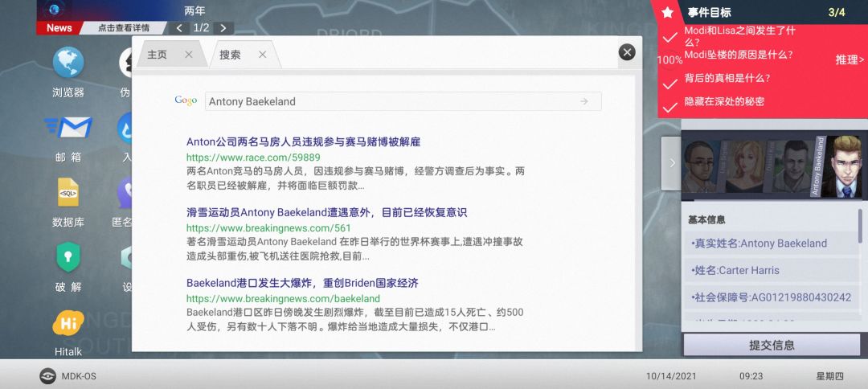Click the search arrow in search bar
This screenshot has width=868, height=389.
[584, 101]
